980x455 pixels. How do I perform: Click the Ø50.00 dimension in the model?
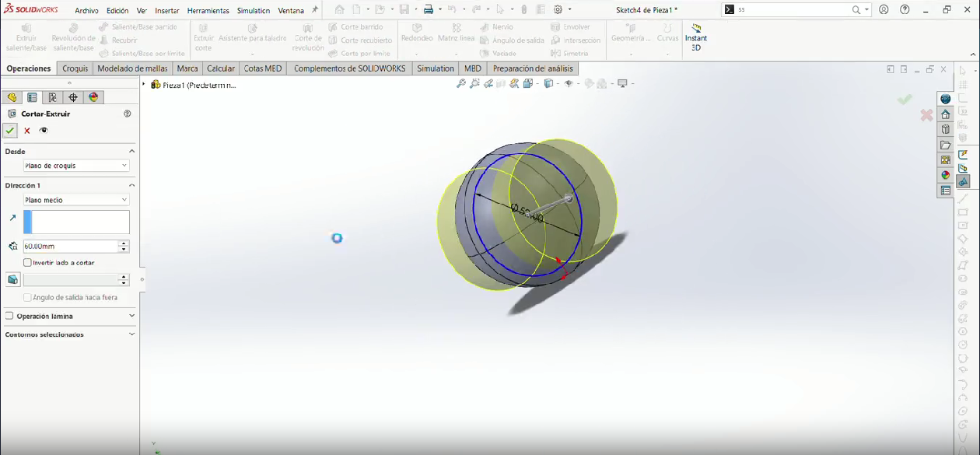[x=527, y=212]
